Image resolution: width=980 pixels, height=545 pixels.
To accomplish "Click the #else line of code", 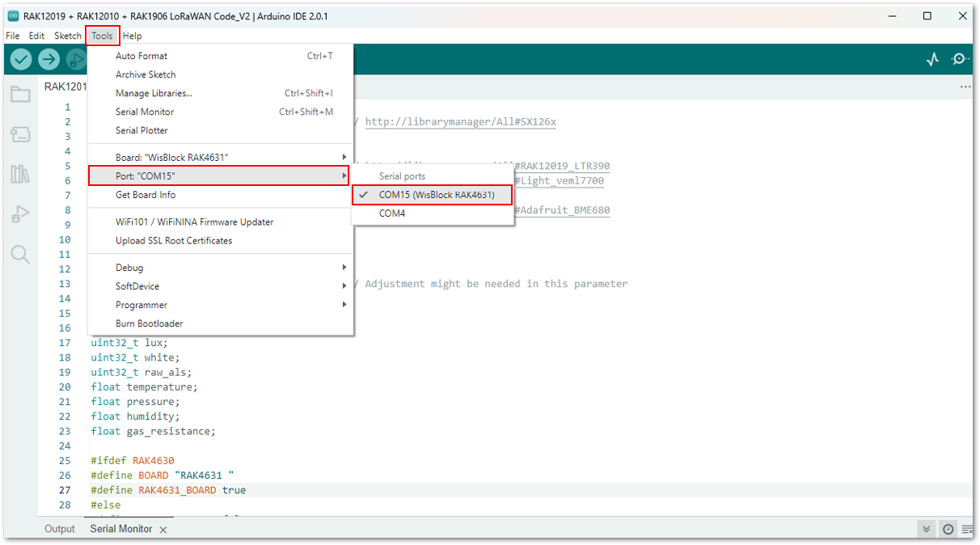I will (106, 505).
